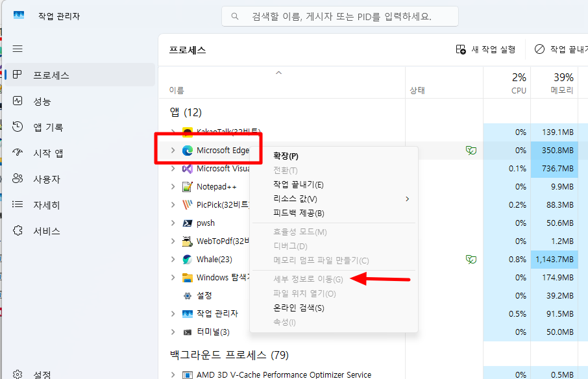588x379 pixels.
Task: Open 설정 at the sidebar bottom
Action: [80, 374]
